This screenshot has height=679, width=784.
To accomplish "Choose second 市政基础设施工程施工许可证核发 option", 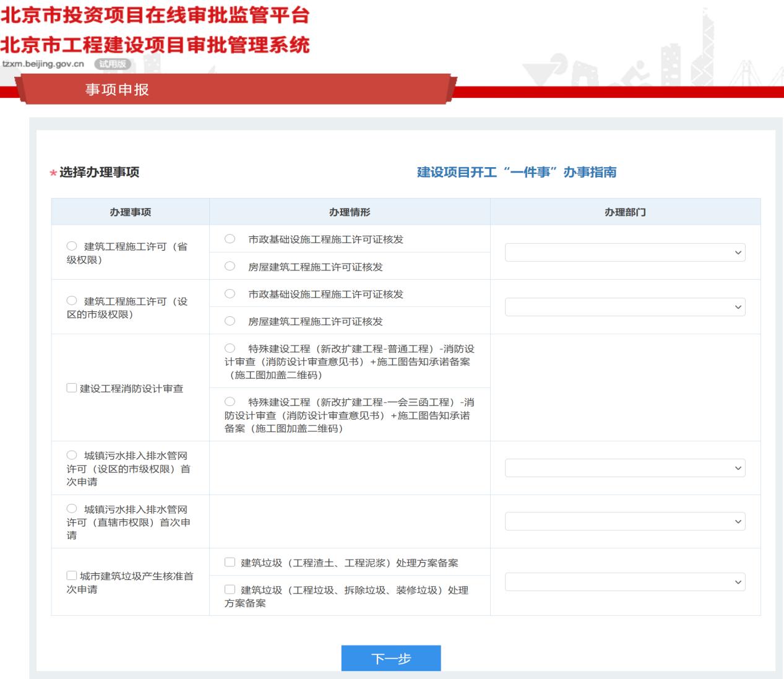I will point(230,293).
